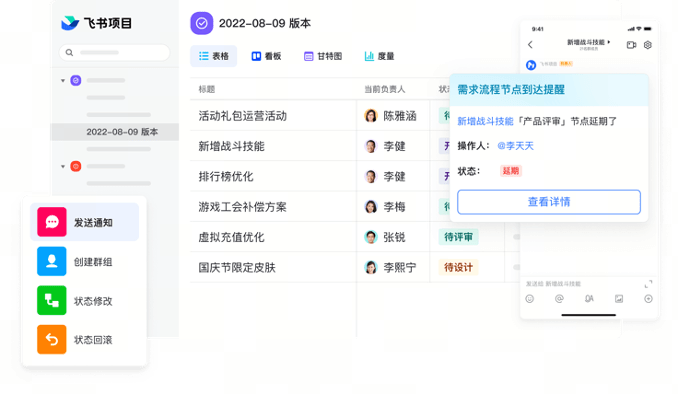Click the name 李熙宁
Screen dimensions: 678x394
(x=400, y=267)
